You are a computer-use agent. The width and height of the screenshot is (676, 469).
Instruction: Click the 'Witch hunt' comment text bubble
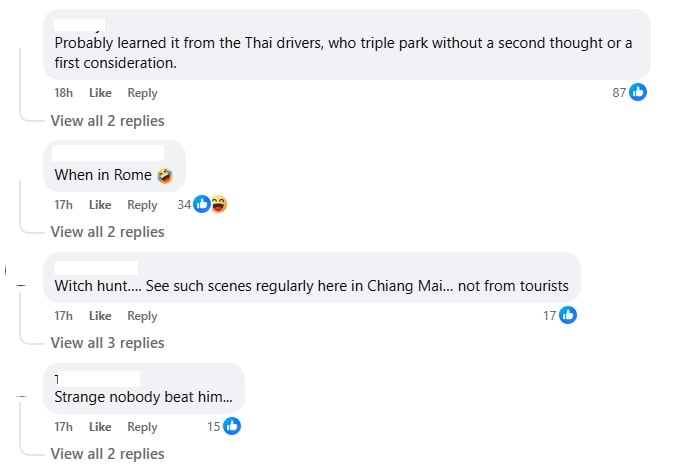pos(311,286)
